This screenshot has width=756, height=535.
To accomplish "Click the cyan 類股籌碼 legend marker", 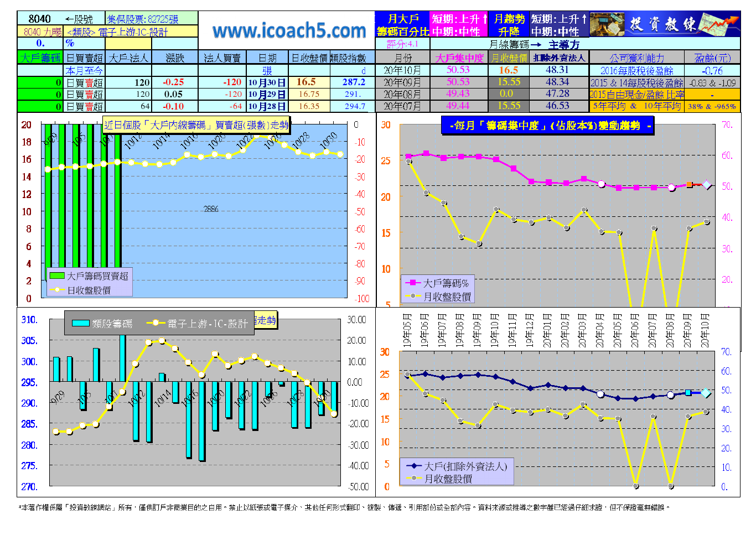I will coord(81,324).
